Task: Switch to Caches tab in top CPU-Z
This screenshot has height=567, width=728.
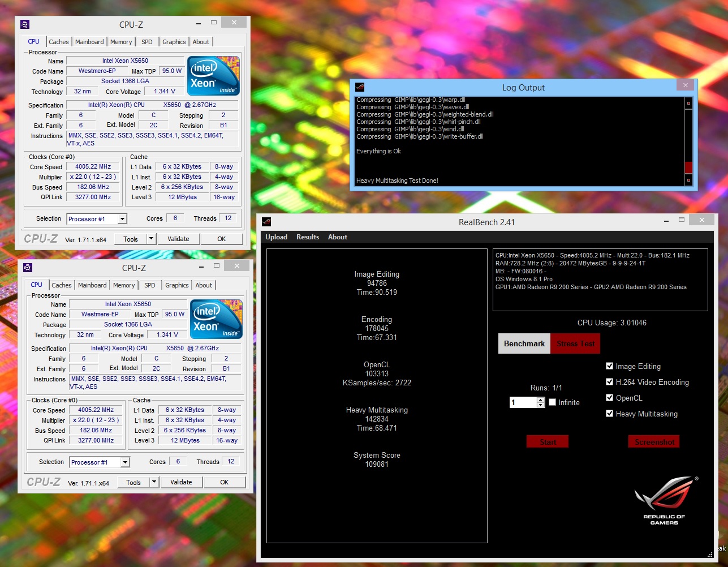Action: 59,42
